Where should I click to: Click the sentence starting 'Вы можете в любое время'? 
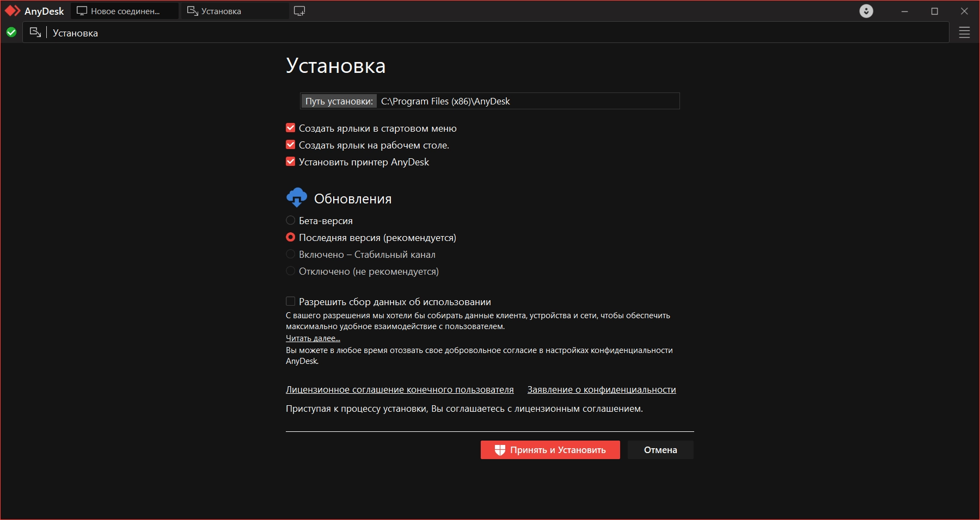(x=479, y=356)
